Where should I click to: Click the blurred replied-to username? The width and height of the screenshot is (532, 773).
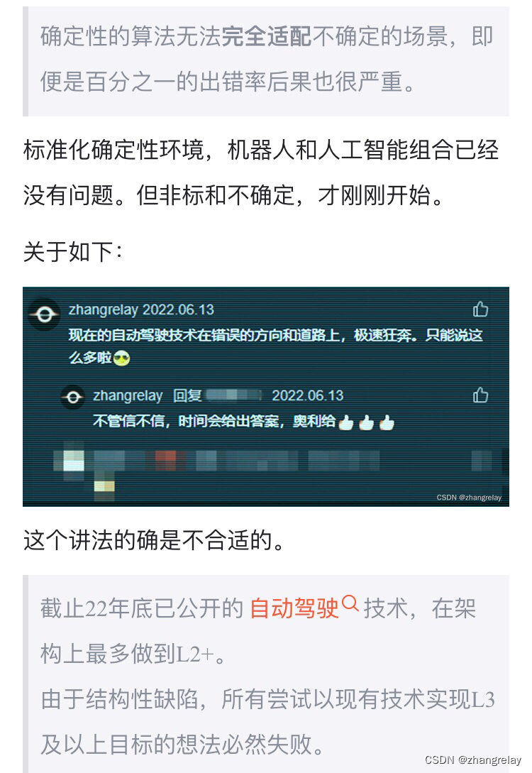click(233, 395)
